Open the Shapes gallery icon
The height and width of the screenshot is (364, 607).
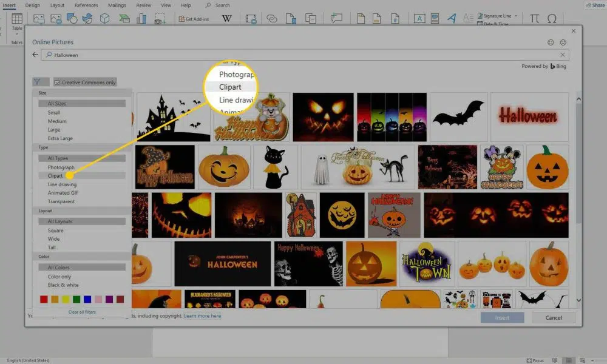point(72,18)
